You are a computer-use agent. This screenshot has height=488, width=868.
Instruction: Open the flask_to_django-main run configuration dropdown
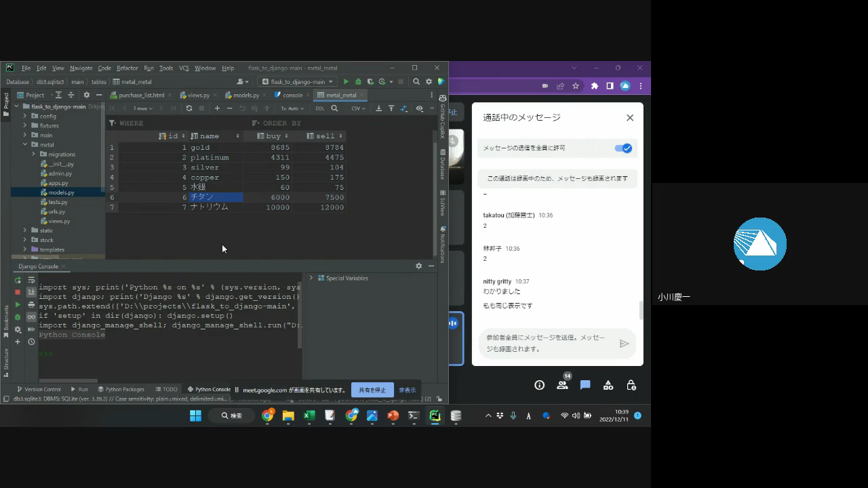[298, 82]
